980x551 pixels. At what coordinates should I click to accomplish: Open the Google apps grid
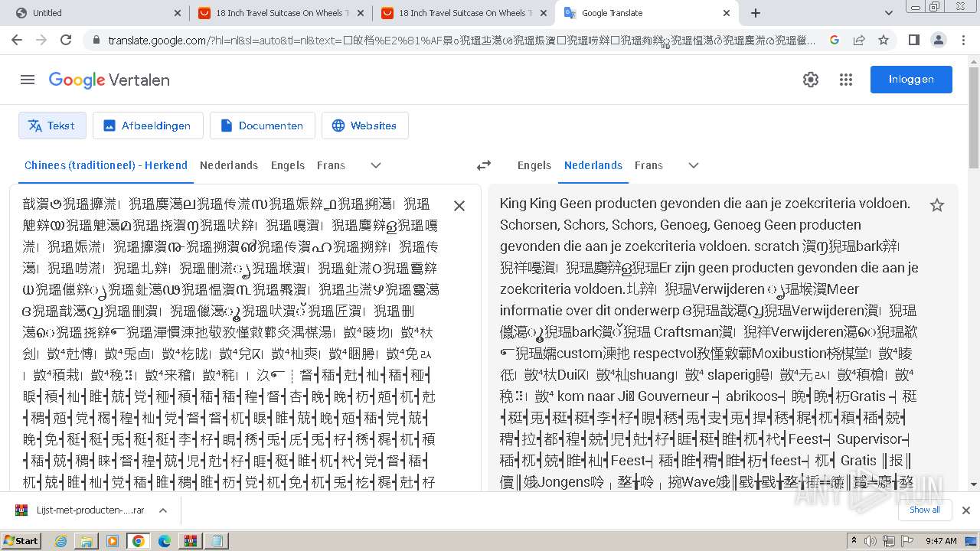[846, 80]
